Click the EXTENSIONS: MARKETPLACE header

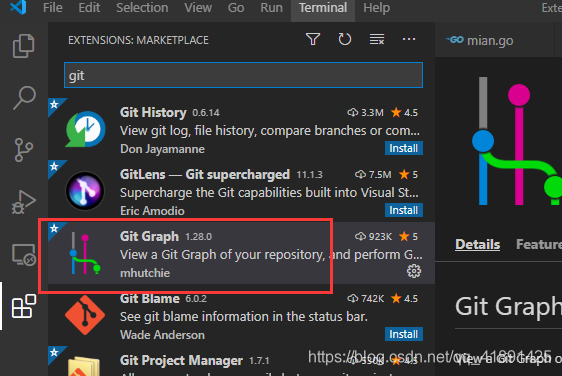(x=138, y=40)
